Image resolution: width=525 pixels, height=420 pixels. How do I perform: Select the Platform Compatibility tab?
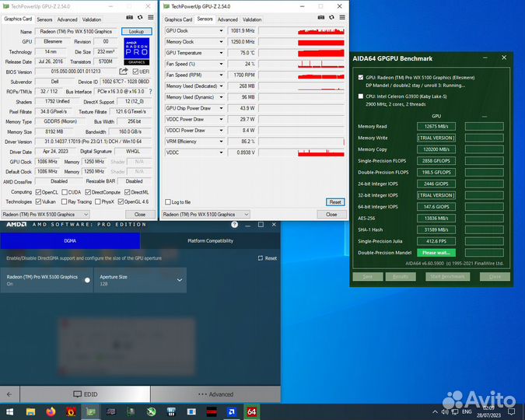[210, 241]
